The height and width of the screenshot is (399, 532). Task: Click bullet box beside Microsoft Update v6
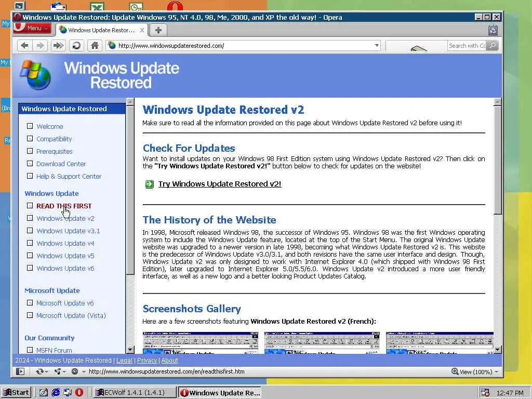point(30,303)
